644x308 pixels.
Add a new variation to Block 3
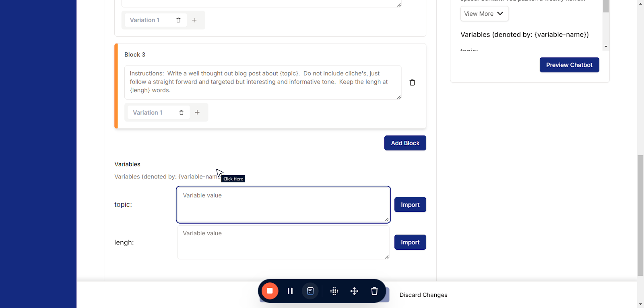[x=197, y=113]
